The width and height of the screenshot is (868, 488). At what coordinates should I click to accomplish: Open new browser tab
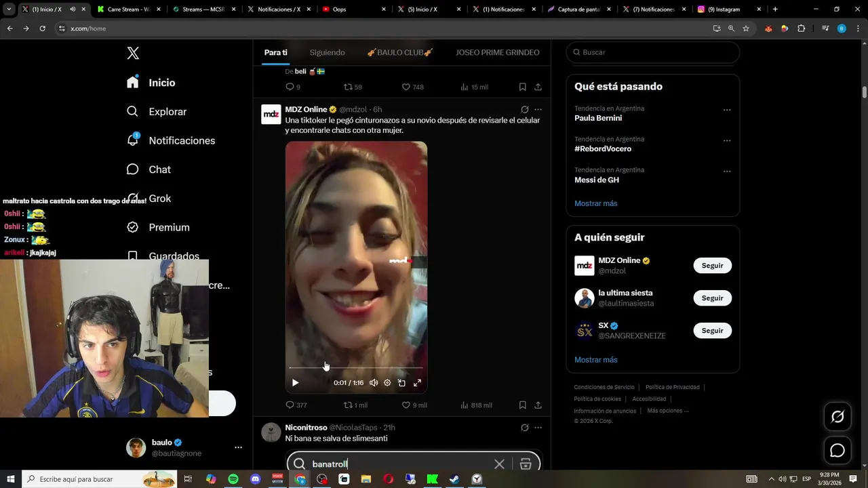[x=775, y=9]
